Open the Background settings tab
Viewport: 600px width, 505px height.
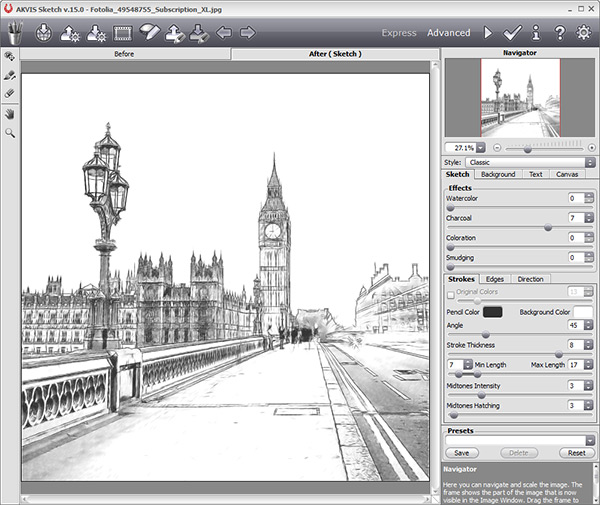498,174
